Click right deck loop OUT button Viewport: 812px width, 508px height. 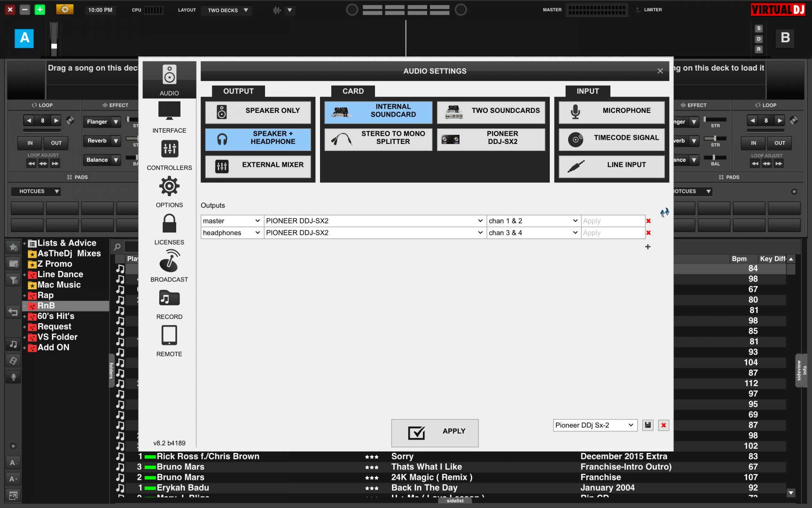(x=780, y=143)
